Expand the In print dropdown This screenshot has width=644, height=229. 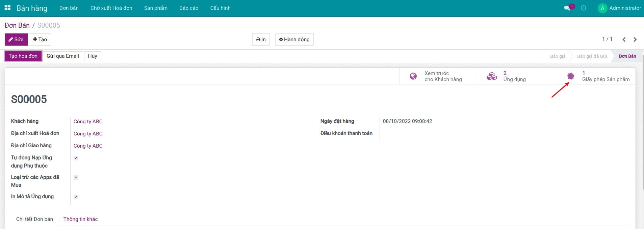pyautogui.click(x=261, y=40)
